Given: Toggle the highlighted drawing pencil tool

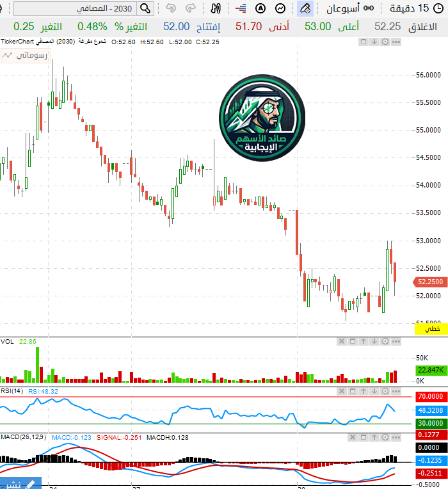Looking at the screenshot, I should pyautogui.click(x=305, y=8).
